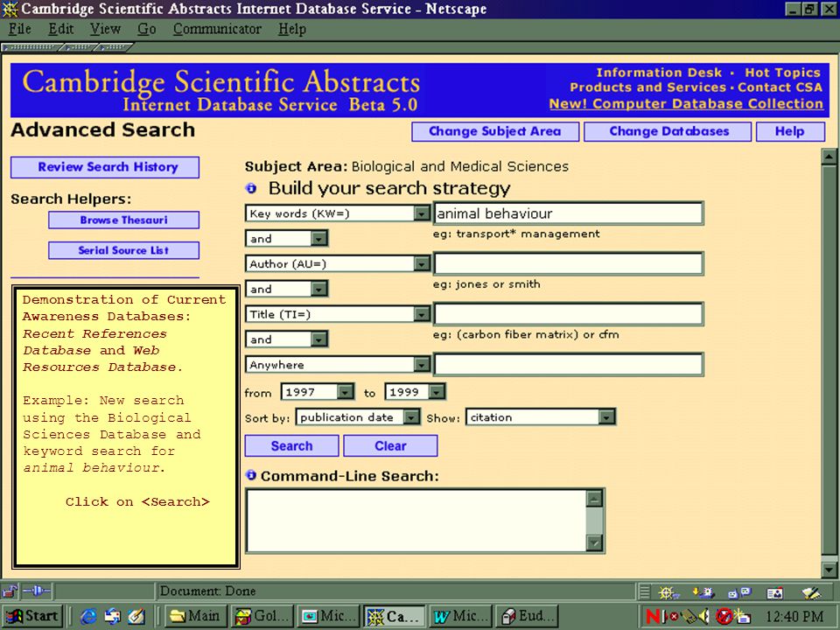Open Composer pen icon in the component bar

(811, 592)
